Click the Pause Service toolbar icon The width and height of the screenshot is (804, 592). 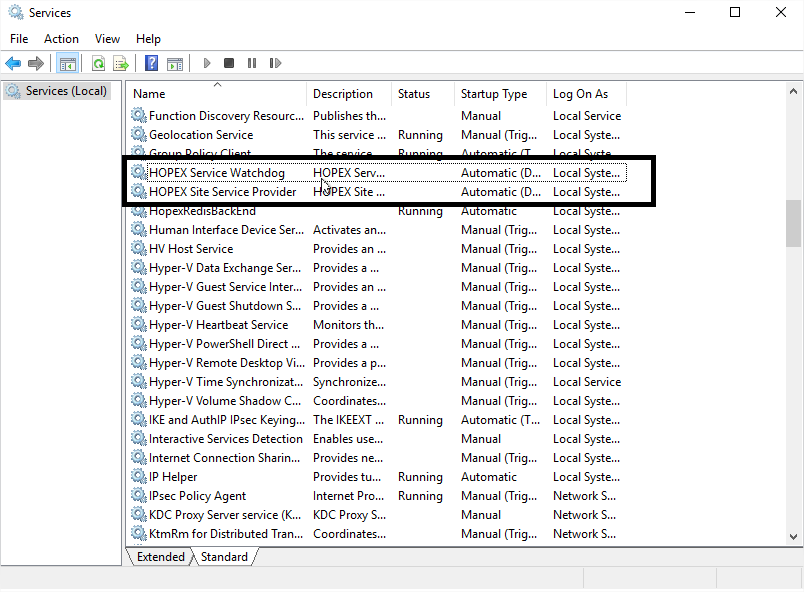[251, 63]
